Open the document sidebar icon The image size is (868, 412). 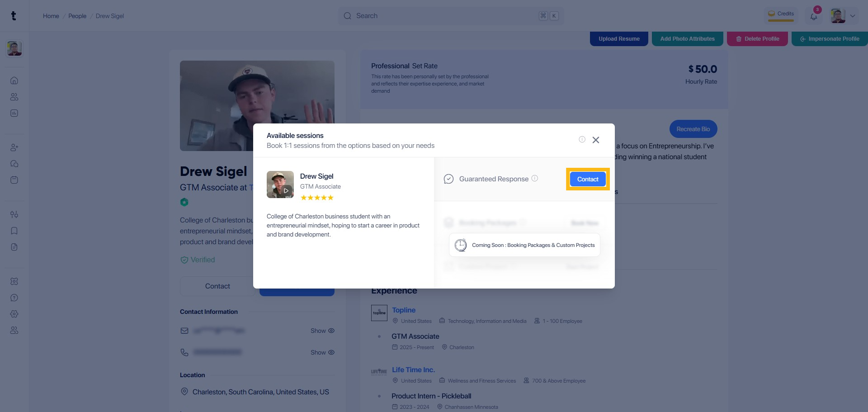(14, 247)
